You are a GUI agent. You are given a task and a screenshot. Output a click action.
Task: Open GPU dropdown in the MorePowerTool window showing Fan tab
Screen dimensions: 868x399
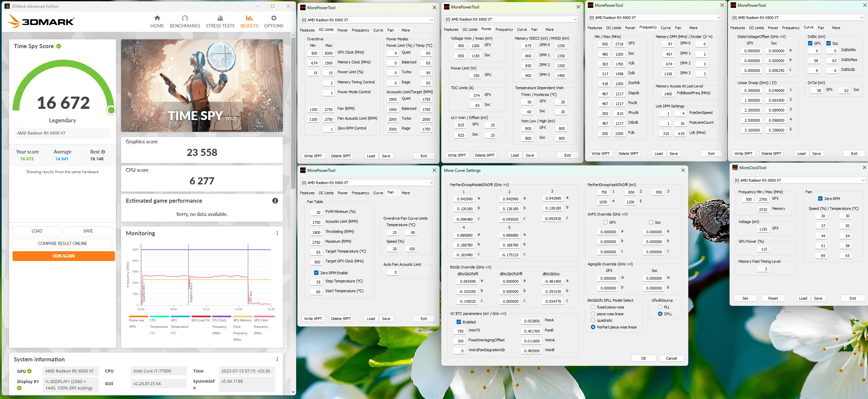click(367, 183)
